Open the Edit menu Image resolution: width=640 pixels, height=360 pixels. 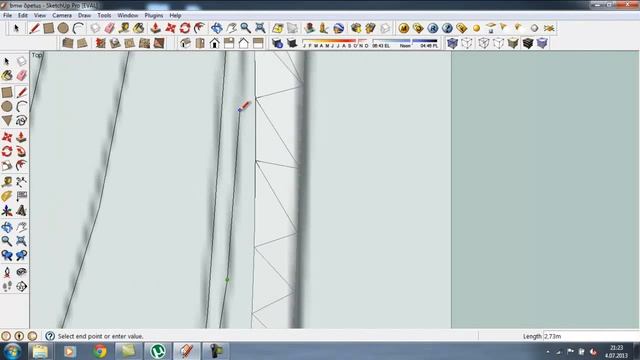pos(23,16)
